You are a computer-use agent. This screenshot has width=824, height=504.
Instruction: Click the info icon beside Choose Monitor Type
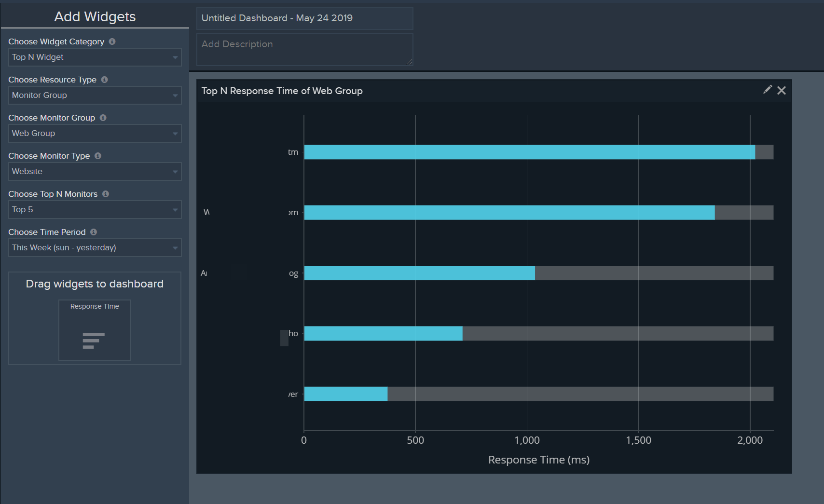[98, 156]
